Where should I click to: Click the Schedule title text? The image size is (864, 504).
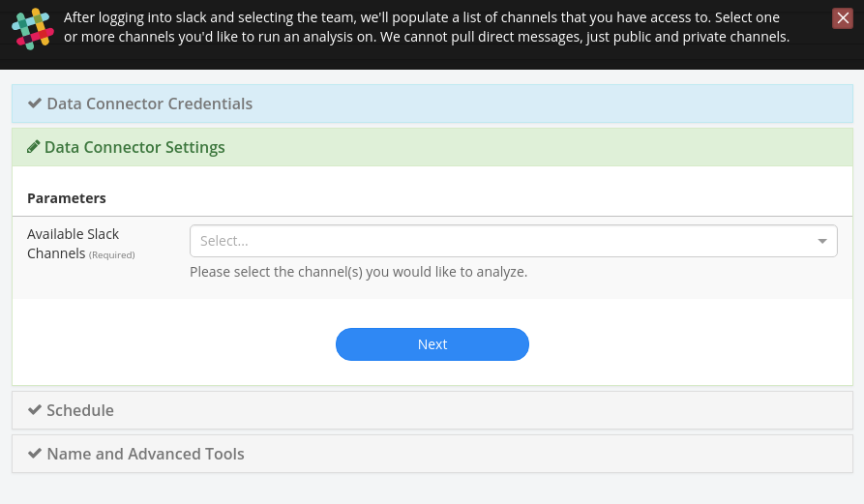pos(80,410)
